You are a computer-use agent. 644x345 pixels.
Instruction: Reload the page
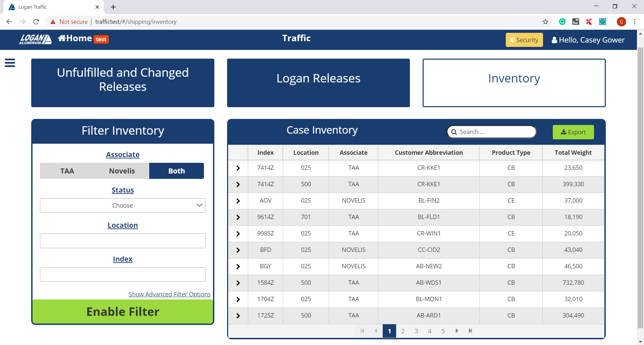tap(36, 22)
